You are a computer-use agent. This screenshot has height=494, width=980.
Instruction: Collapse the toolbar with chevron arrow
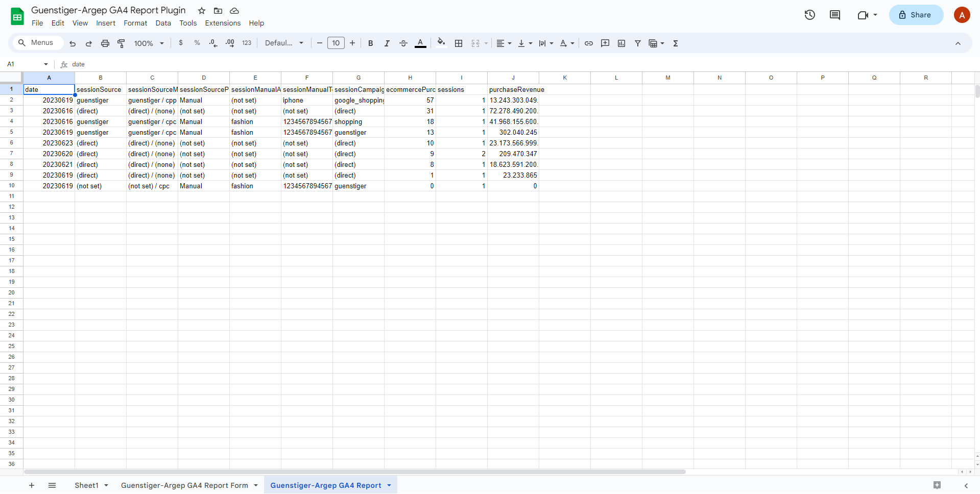pyautogui.click(x=958, y=43)
